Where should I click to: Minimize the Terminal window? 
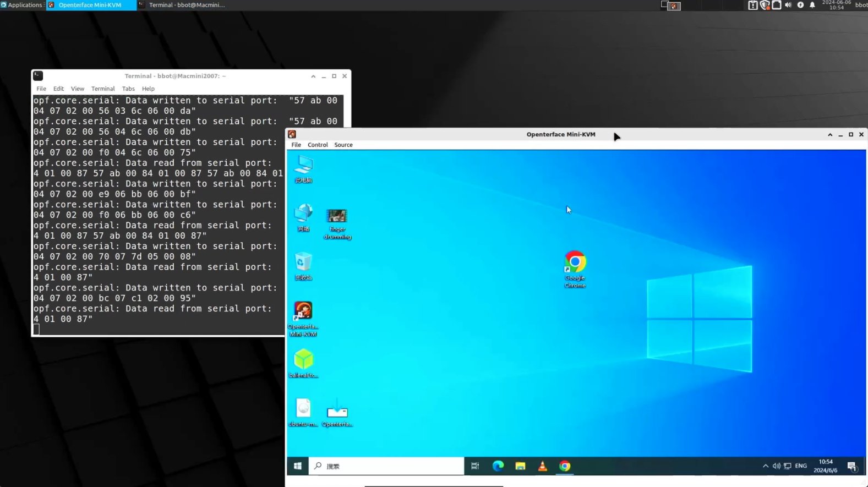pyautogui.click(x=324, y=76)
